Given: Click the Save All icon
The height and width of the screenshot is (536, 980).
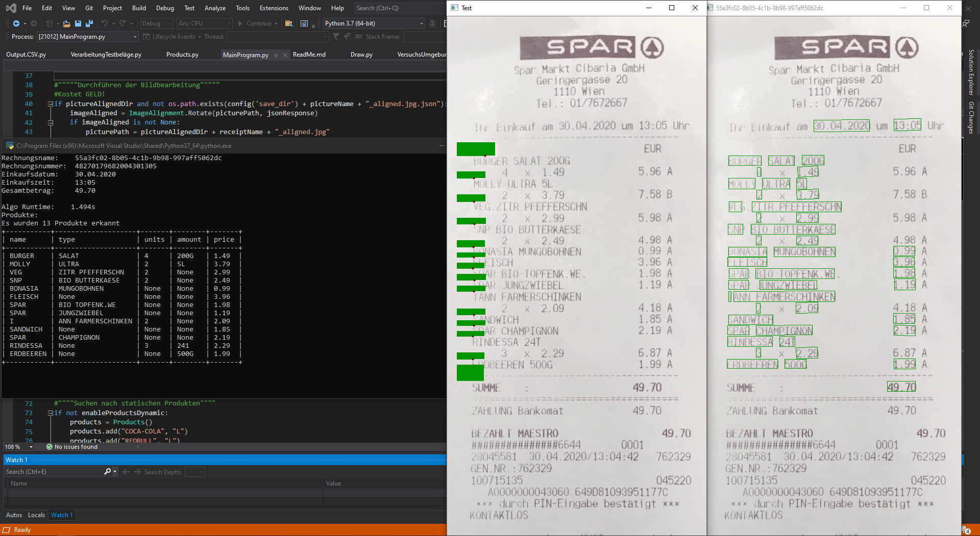Looking at the screenshot, I should coord(89,23).
